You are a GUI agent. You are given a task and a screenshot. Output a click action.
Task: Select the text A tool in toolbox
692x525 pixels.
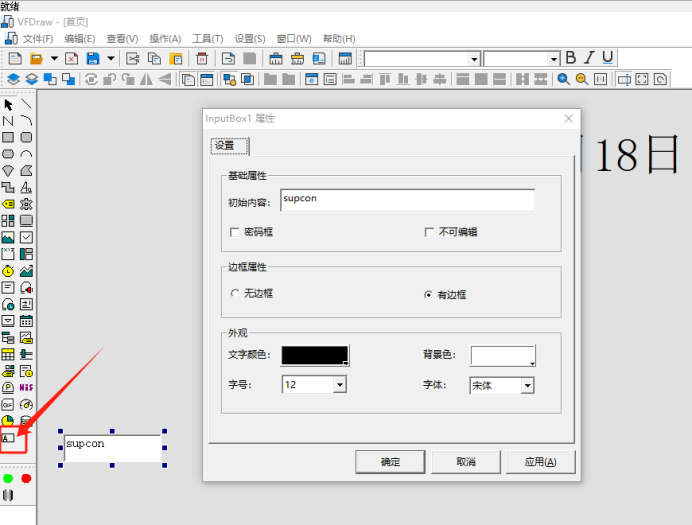coord(26,188)
